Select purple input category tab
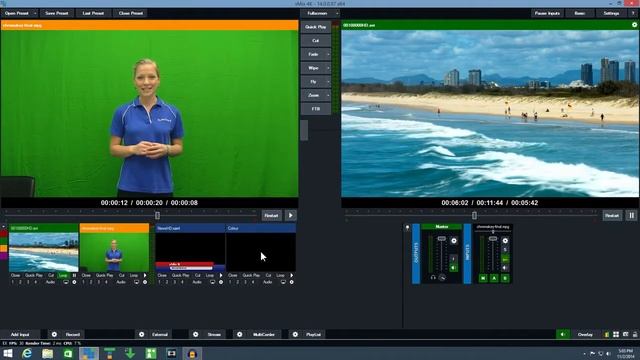 pyautogui.click(x=4, y=256)
